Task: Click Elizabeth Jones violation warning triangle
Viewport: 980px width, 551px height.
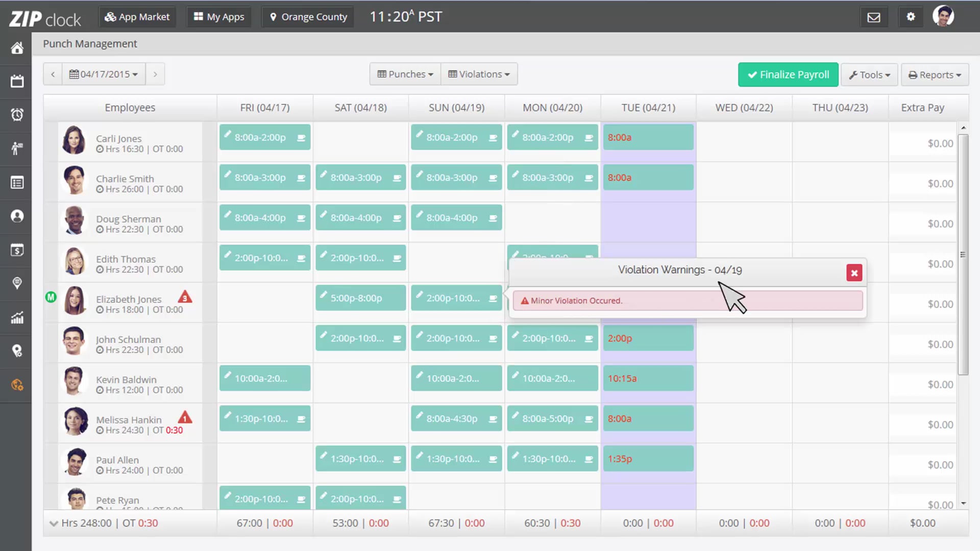Action: coord(185,296)
